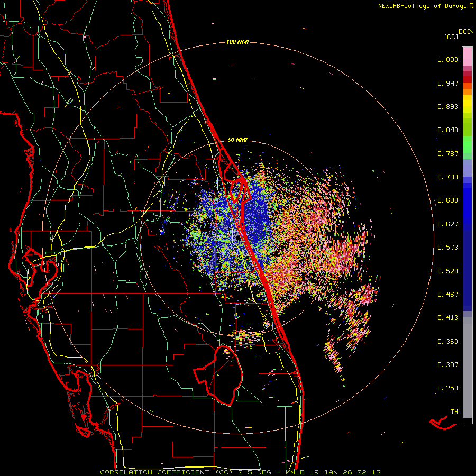This screenshot has width=476, height=476.
Task: Select the 0.253 scale value
Action: (448, 388)
